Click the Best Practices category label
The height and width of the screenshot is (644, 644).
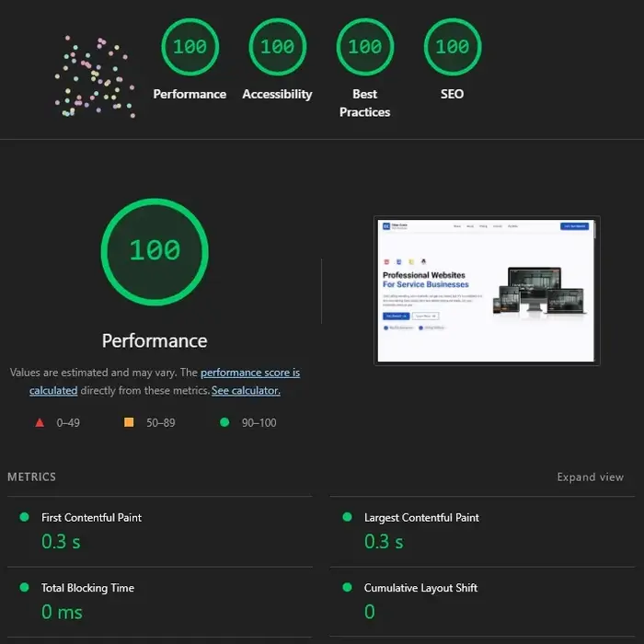pyautogui.click(x=364, y=103)
